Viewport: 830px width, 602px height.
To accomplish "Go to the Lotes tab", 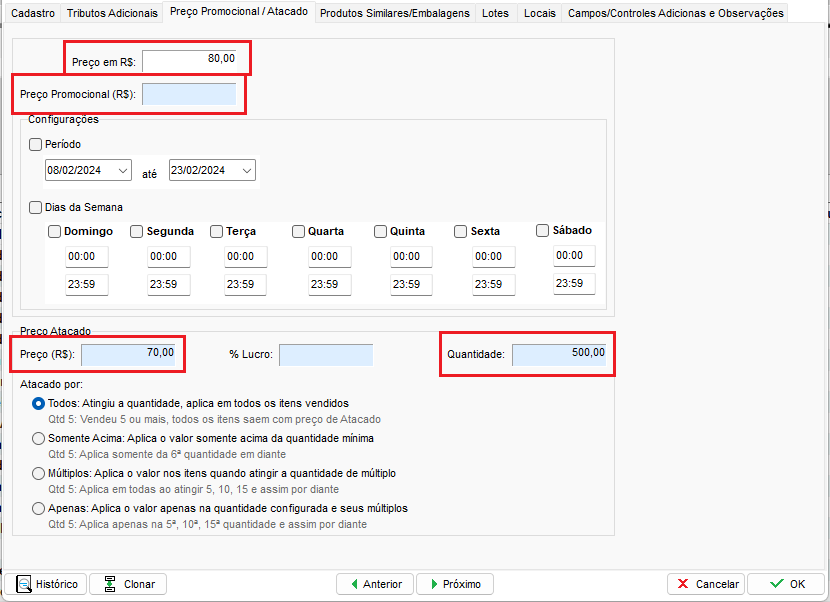I will tap(495, 13).
